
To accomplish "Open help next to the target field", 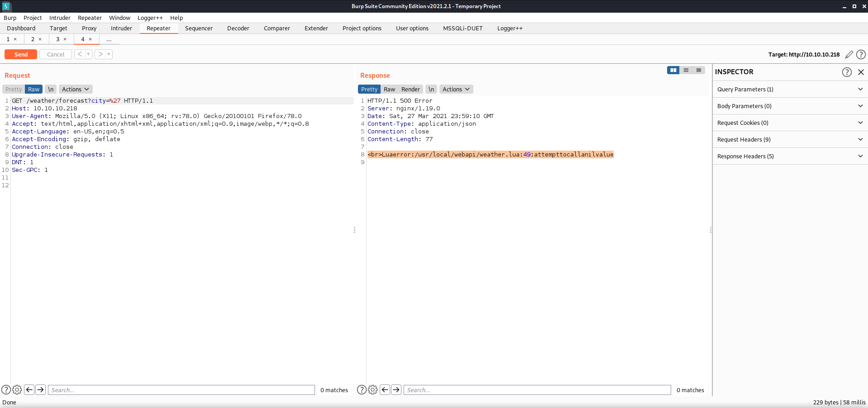I will (x=861, y=54).
